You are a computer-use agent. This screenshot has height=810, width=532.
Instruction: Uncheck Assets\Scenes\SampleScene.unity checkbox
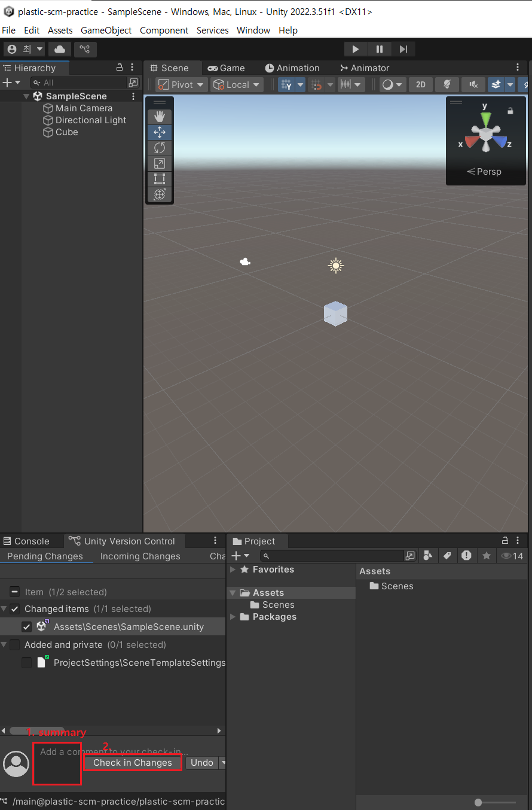click(x=26, y=627)
